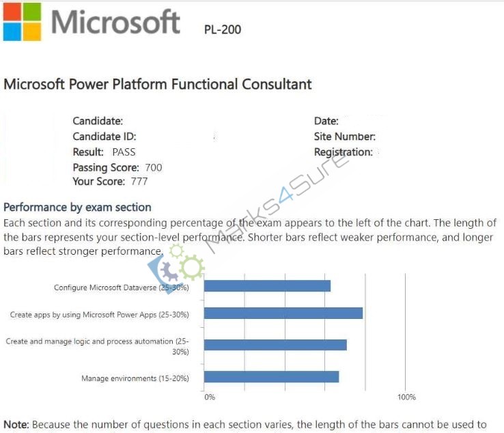This screenshot has height=433, width=504.
Task: Click the Your Score 777 value
Action: pos(139,182)
